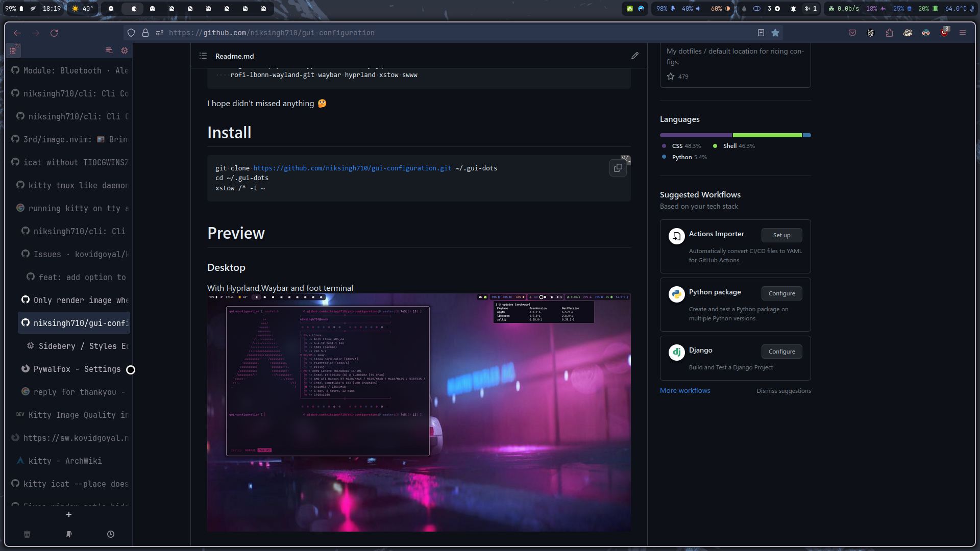Click the edit Readme pencil icon
The image size is (980, 551).
(x=634, y=56)
